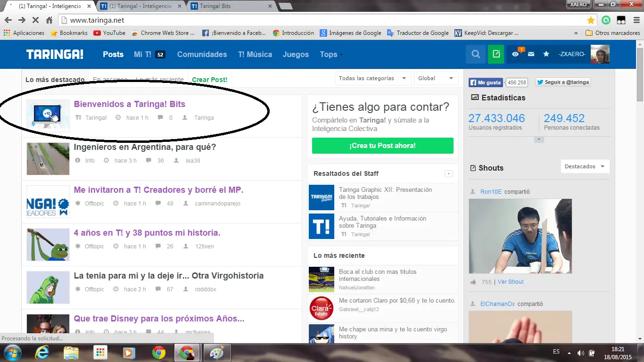Open the Aplicaciones apps shortcut
Image resolution: width=644 pixels, height=362 pixels.
point(24,33)
